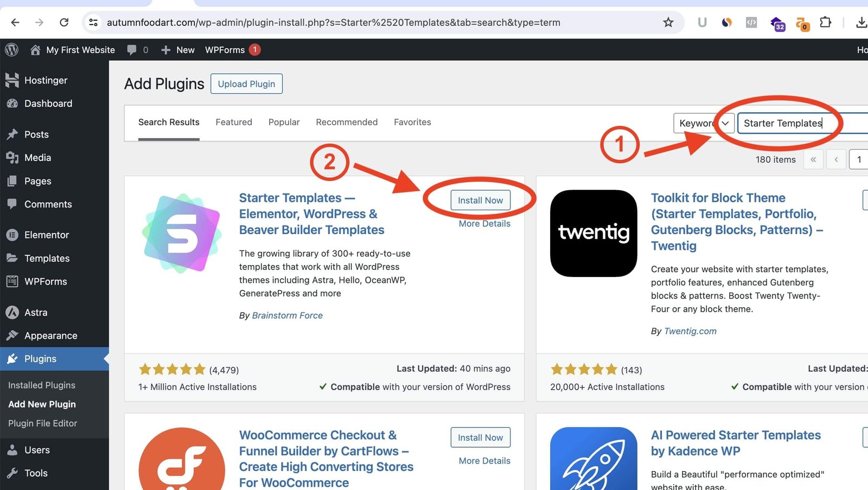Open the browser extensions puzzle icon

(825, 22)
